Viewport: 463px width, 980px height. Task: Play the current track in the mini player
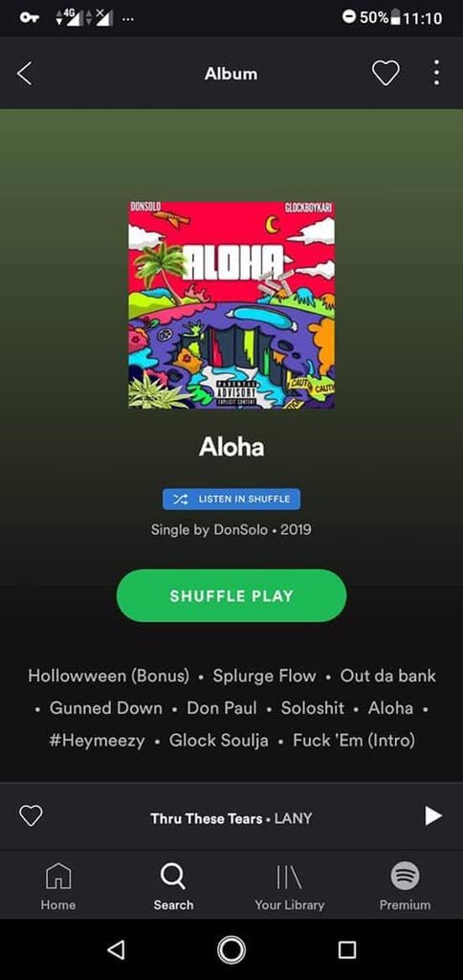coord(433,815)
